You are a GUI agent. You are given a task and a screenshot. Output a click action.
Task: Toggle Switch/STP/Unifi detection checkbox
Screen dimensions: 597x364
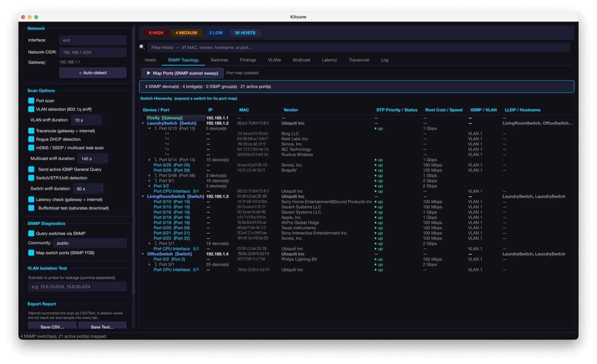click(31, 178)
